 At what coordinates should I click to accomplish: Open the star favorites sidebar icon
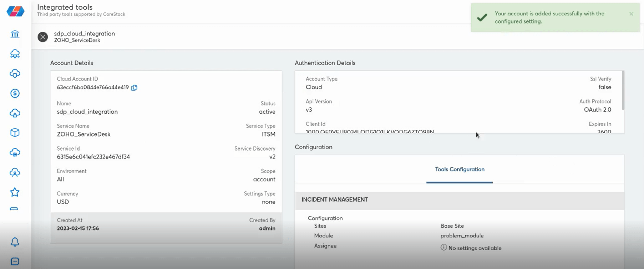coord(15,192)
